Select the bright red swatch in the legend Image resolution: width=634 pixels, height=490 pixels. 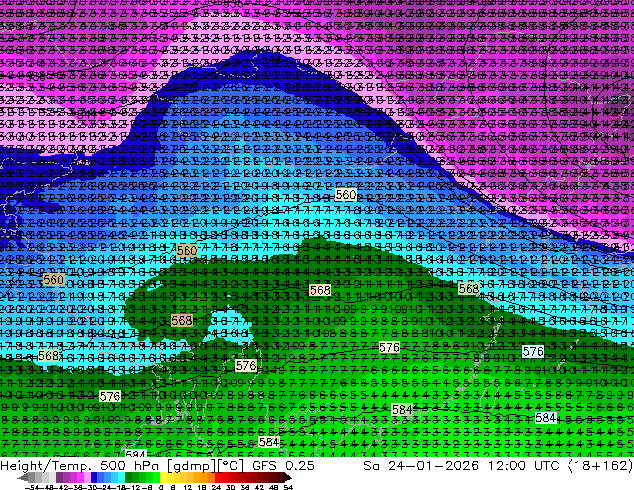coord(218,477)
